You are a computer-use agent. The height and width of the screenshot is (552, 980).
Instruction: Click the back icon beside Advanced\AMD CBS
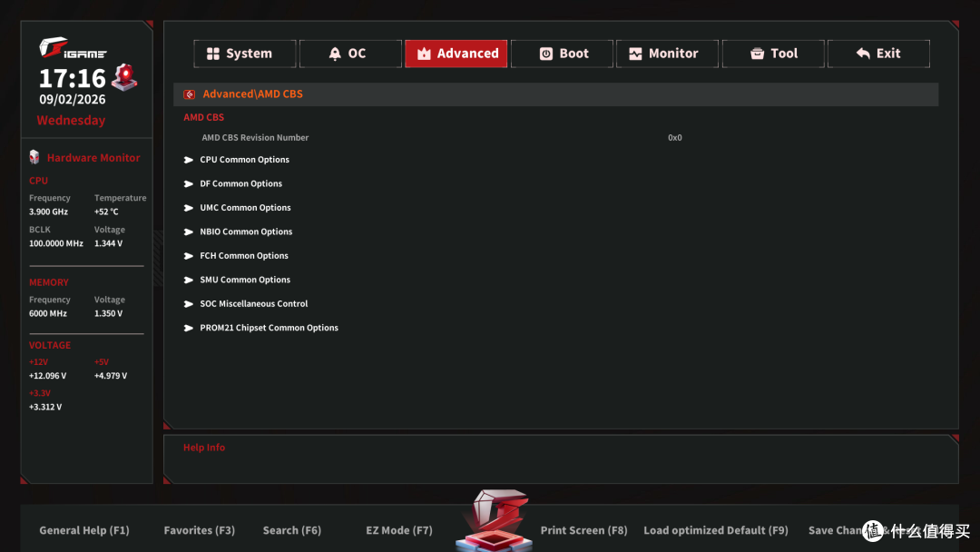click(190, 94)
